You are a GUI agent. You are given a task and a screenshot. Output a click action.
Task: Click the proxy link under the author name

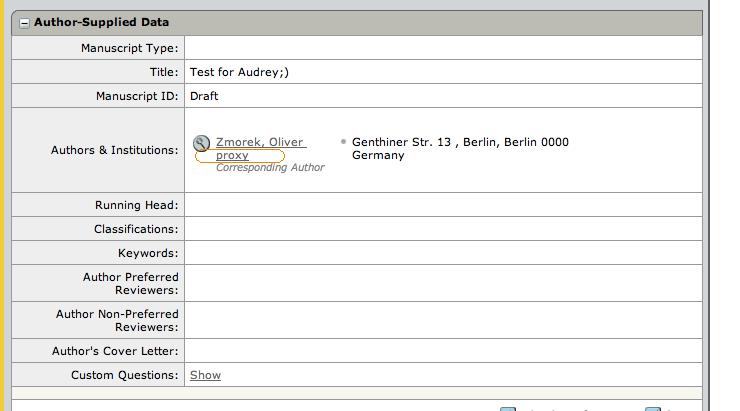[x=232, y=156]
